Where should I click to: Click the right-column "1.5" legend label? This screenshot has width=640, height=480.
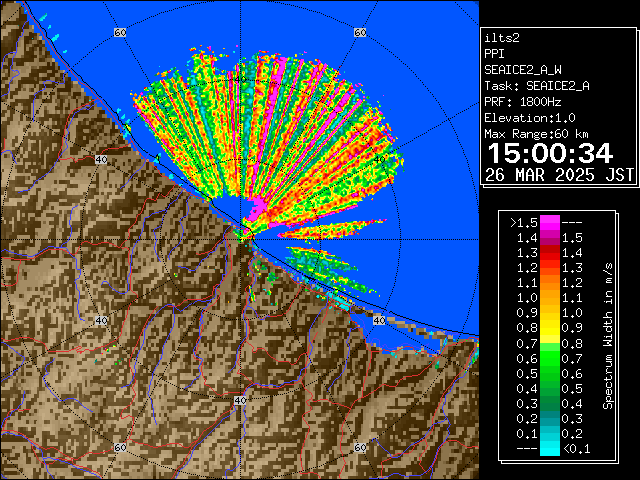[x=572, y=238]
